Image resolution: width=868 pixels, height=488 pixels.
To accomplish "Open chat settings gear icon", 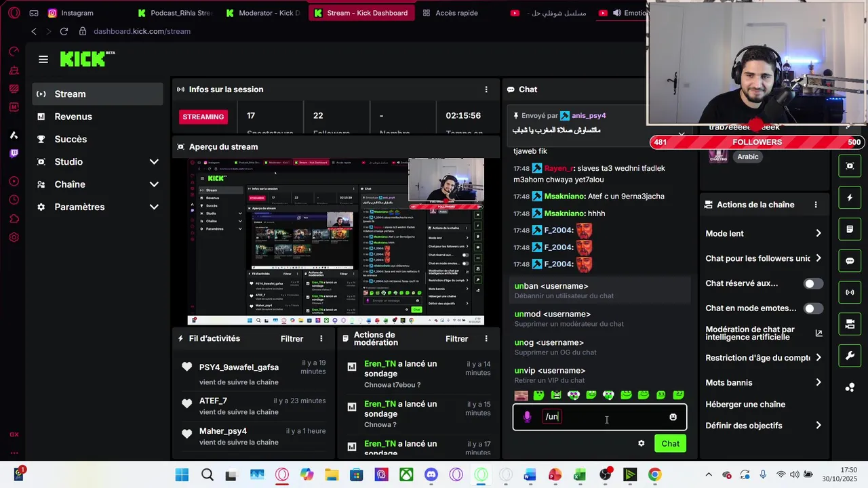I will point(641,443).
